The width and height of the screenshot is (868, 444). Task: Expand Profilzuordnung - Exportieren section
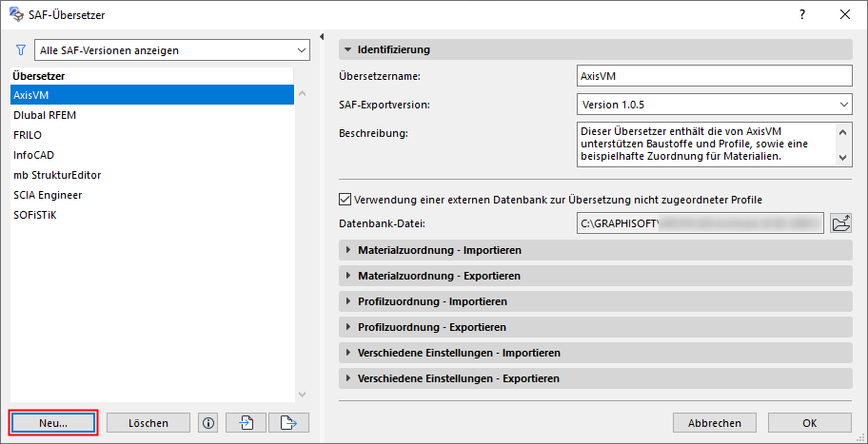pyautogui.click(x=595, y=327)
